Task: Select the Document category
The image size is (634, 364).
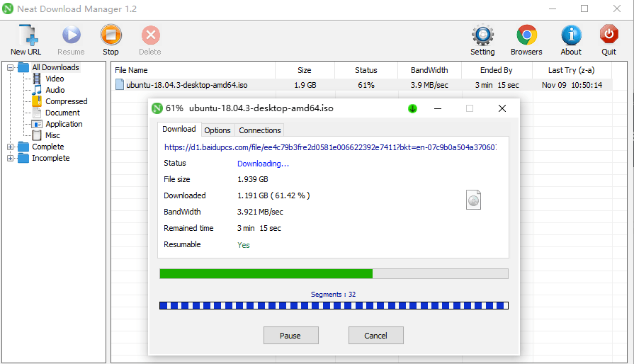Action: [62, 113]
